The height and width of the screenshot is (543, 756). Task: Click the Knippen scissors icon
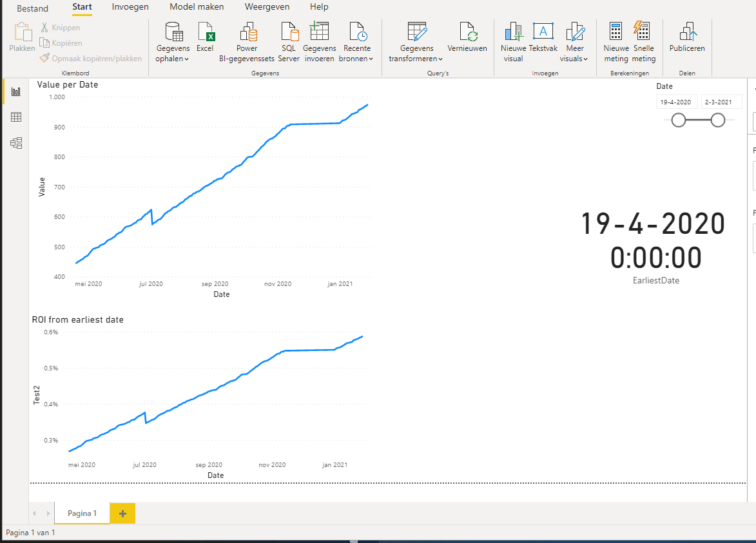tap(44, 28)
